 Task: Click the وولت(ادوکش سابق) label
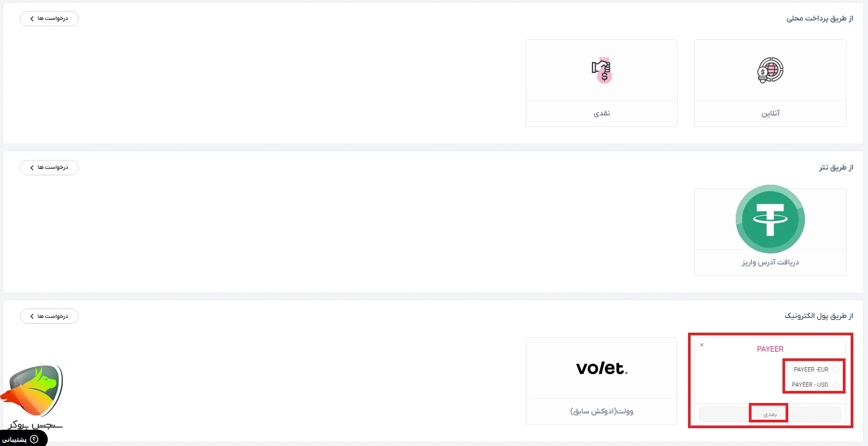(601, 411)
